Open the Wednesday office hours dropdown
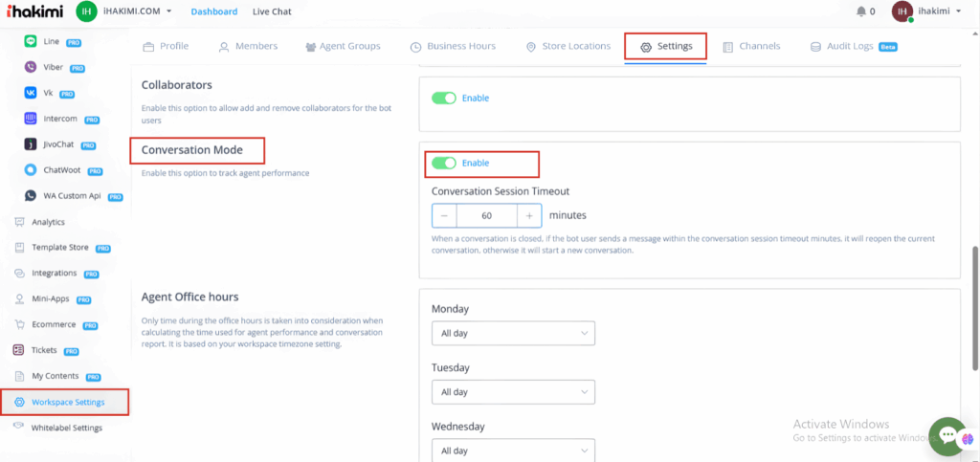Viewport: 980px width, 462px height. click(513, 450)
